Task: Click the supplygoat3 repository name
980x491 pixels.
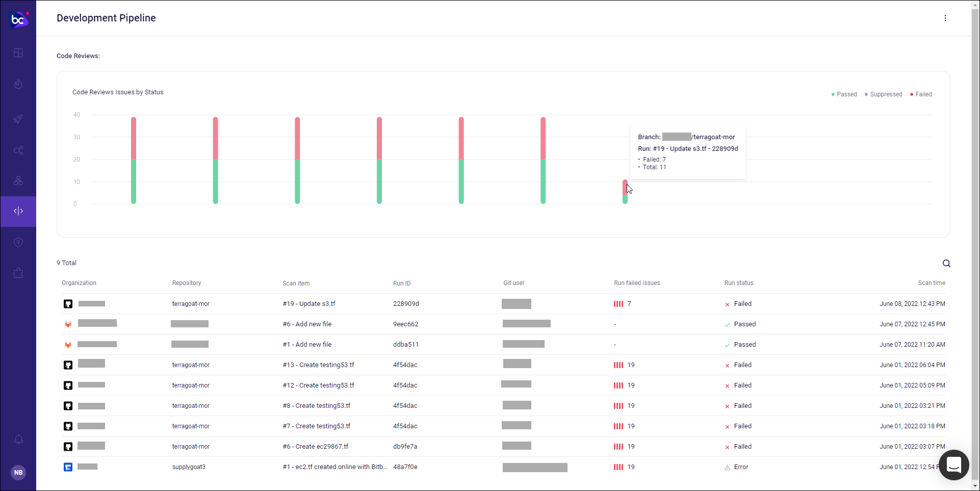Action: pos(189,467)
